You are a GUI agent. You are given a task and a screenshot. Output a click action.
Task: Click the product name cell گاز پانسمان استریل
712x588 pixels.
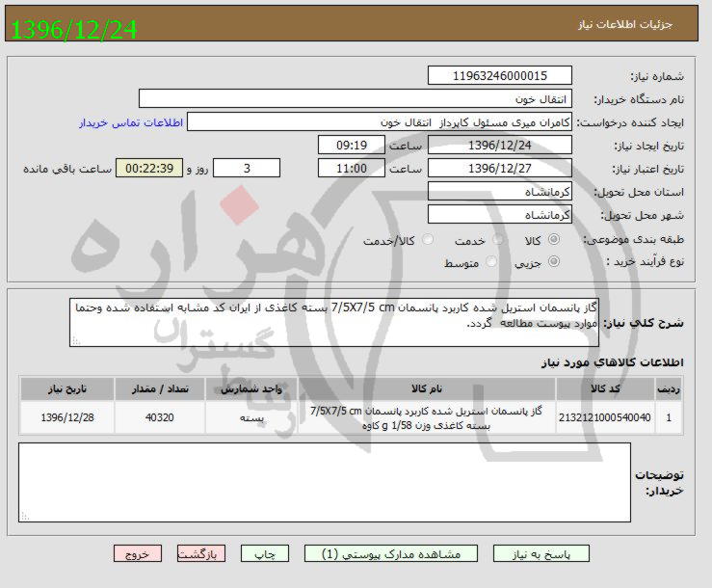tap(427, 417)
